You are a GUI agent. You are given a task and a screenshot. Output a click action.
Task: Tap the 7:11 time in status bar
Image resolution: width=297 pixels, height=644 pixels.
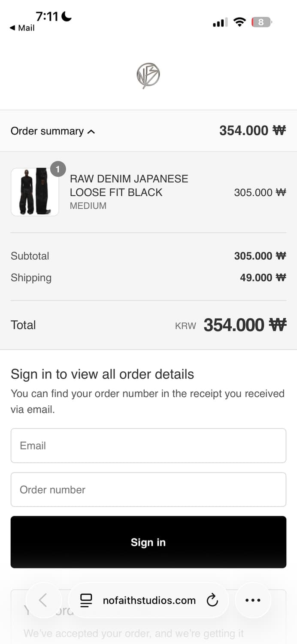[x=47, y=16]
